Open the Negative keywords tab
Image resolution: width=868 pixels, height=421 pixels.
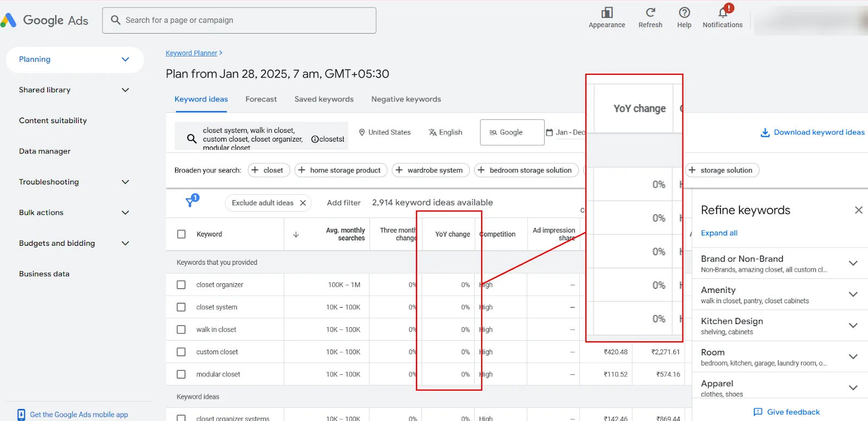pos(406,99)
